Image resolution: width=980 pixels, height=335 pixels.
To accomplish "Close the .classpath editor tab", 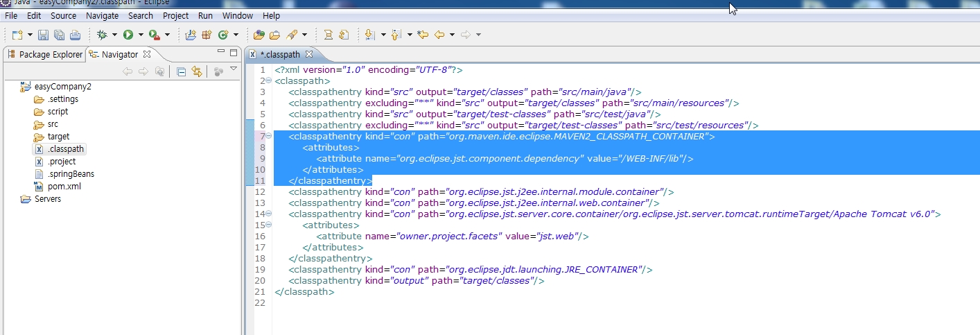I will (x=309, y=54).
